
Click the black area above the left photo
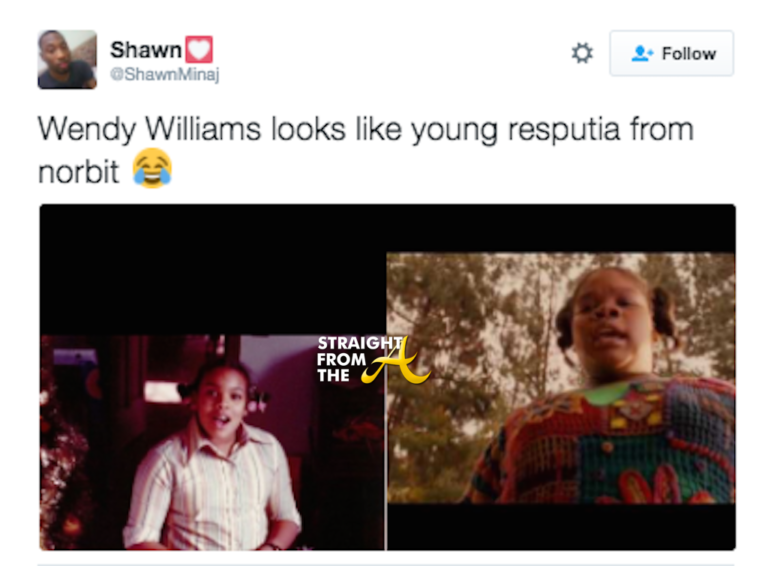coord(213,269)
